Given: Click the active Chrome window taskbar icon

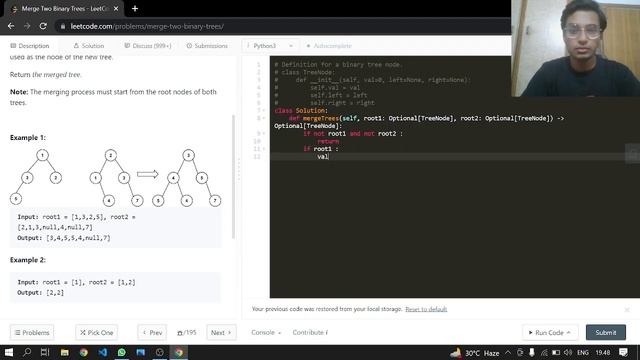Looking at the screenshot, I should point(179,352).
